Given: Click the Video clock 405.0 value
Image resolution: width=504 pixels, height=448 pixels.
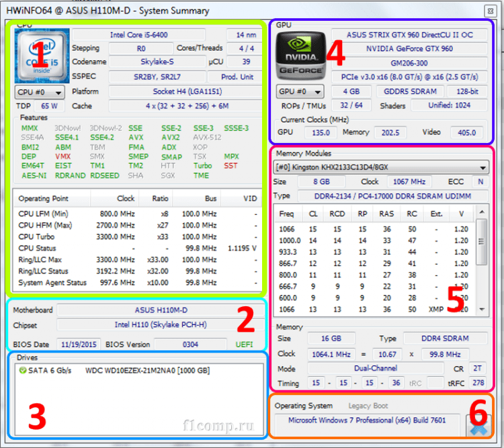Looking at the screenshot, I should (467, 132).
